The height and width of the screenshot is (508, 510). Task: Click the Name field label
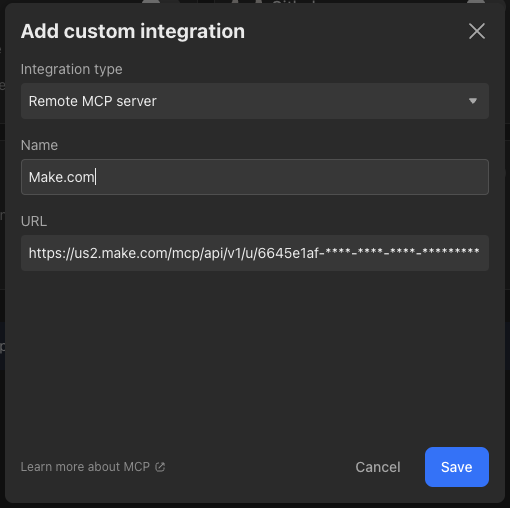(39, 145)
